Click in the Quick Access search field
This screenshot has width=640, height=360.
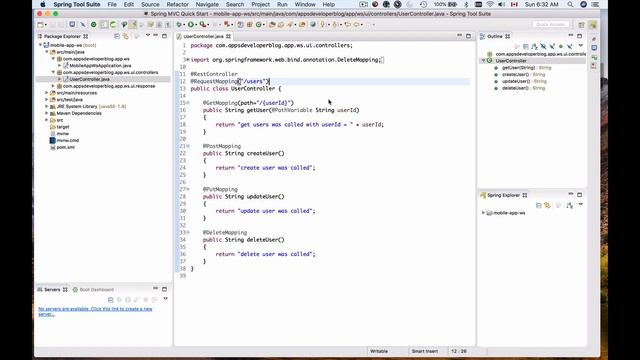coord(551,24)
